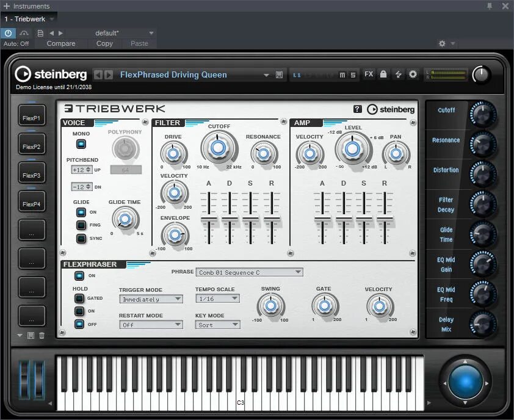Solo the instrument with S button
514x420 pixels.
tap(353, 75)
